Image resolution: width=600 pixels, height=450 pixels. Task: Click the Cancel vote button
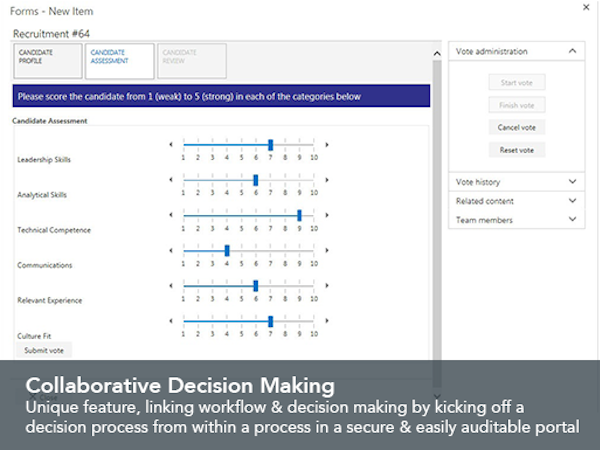[516, 127]
